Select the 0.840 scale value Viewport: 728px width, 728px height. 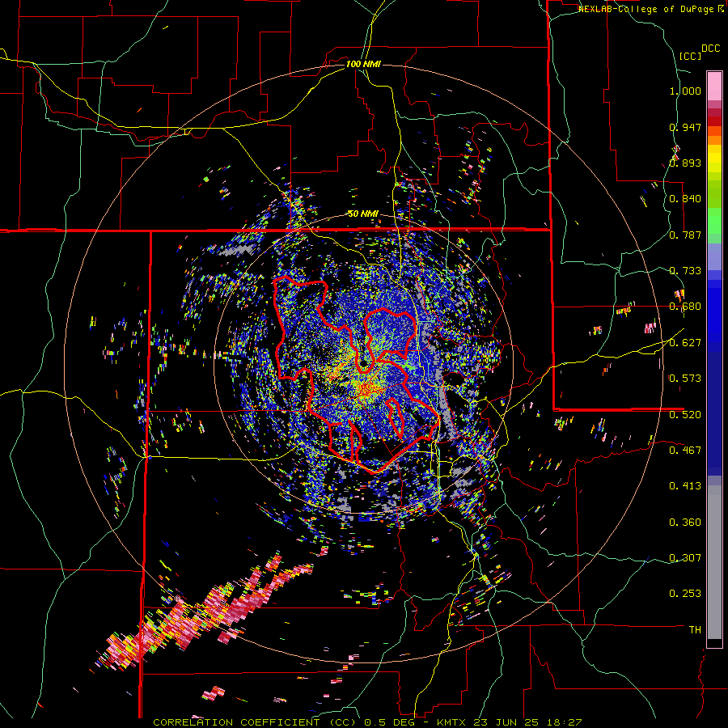(x=685, y=199)
